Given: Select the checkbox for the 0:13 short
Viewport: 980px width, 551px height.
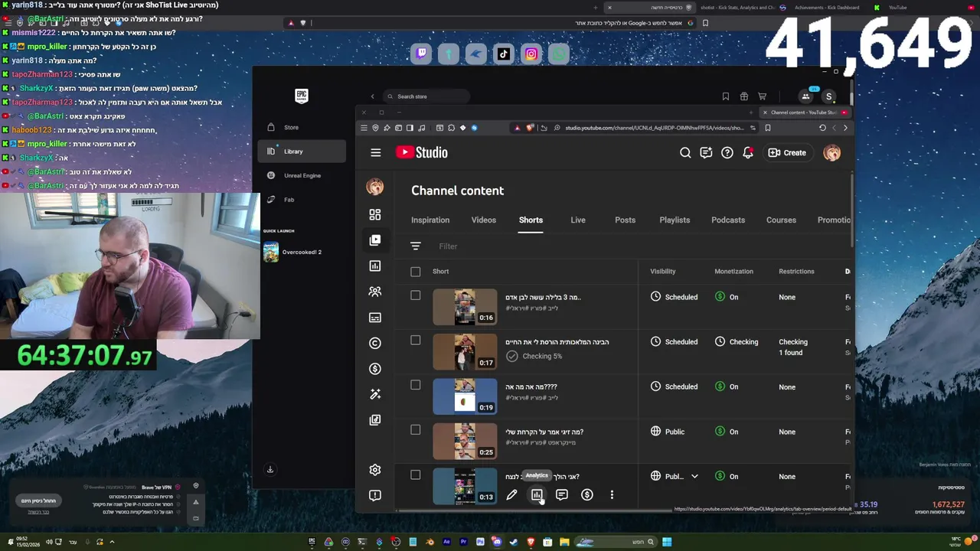Looking at the screenshot, I should pyautogui.click(x=416, y=474).
